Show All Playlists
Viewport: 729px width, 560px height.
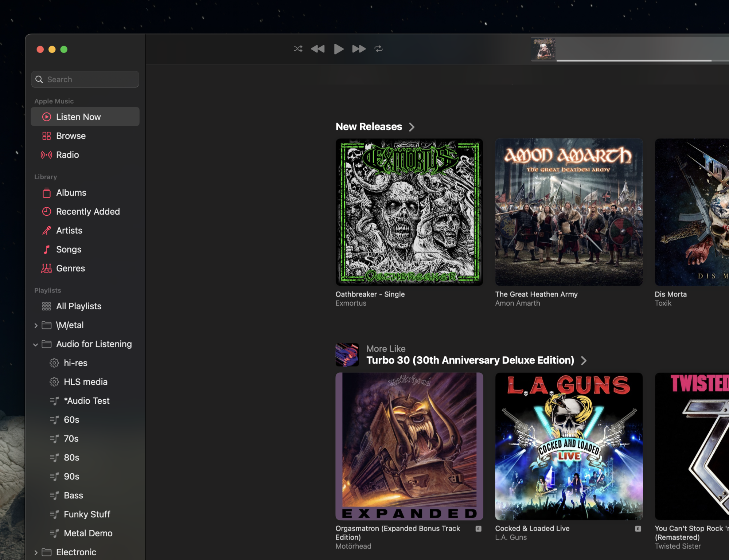point(85,306)
